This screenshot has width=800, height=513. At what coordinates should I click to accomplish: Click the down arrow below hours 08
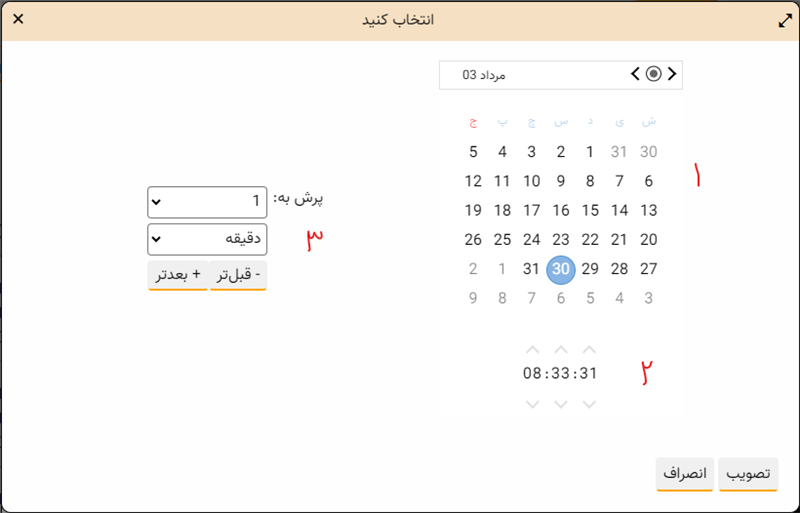pyautogui.click(x=533, y=404)
